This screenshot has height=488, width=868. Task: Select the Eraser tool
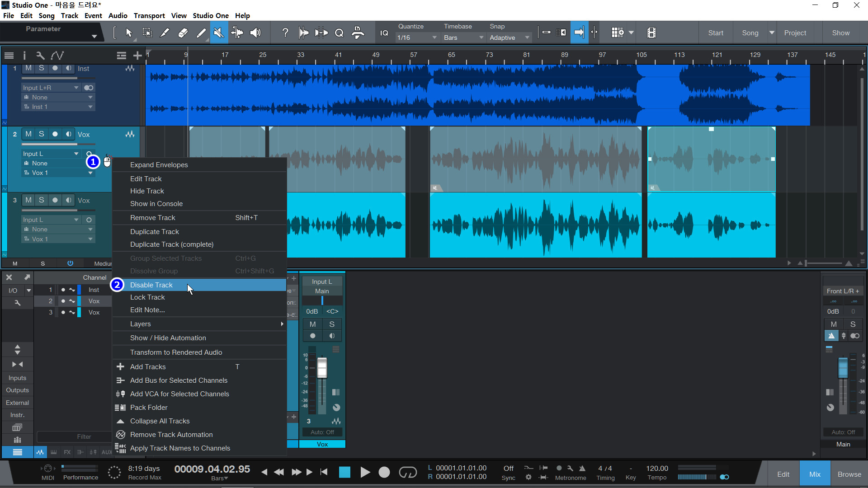coord(183,33)
